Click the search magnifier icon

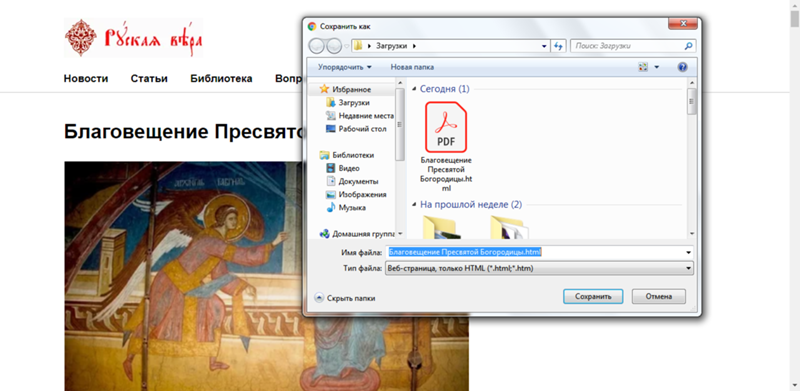(x=689, y=46)
